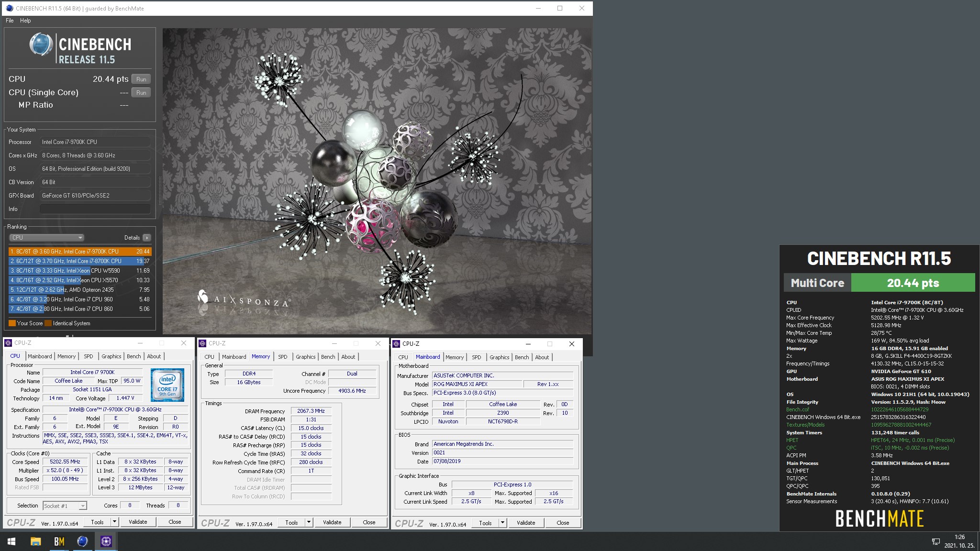The width and height of the screenshot is (980, 551).
Task: Run the CPU benchmark
Action: 141,79
